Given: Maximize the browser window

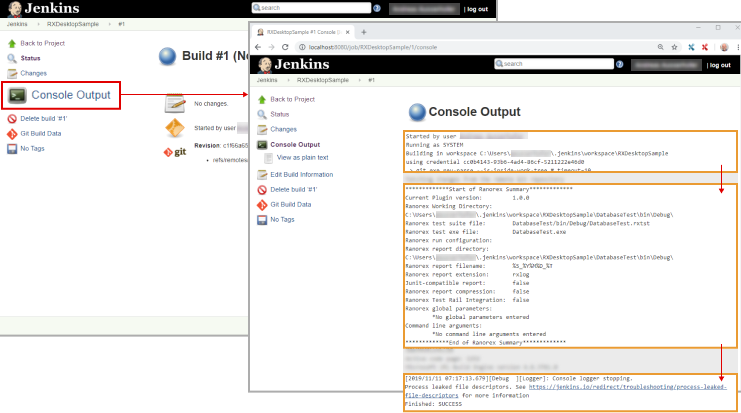Looking at the screenshot, I should pos(718,28).
